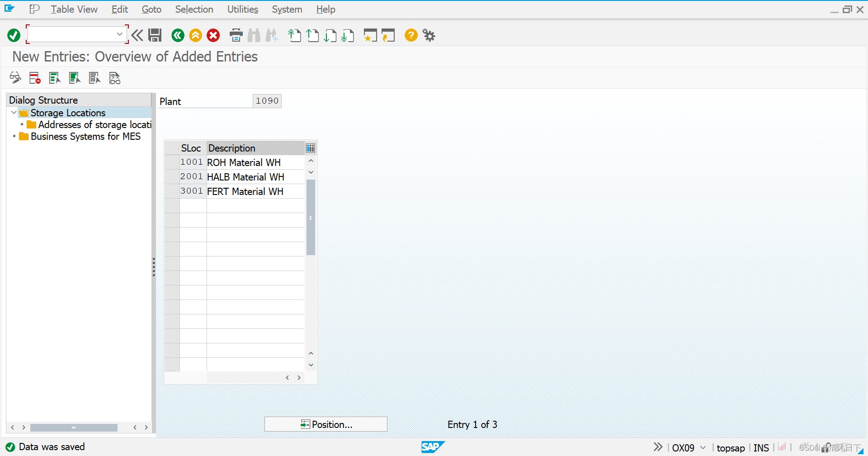The height and width of the screenshot is (456, 868).
Task: Collapse the command field with double-chevron icon
Action: click(x=137, y=35)
